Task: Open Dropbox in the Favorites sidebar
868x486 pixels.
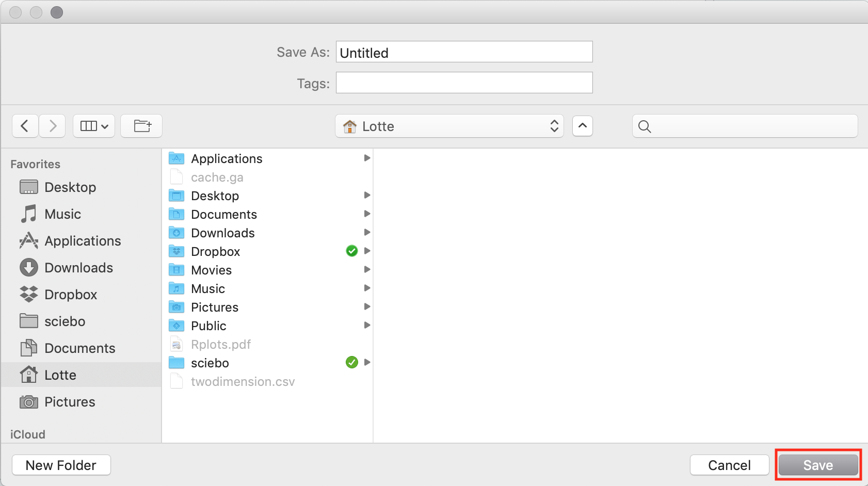Action: tap(70, 295)
